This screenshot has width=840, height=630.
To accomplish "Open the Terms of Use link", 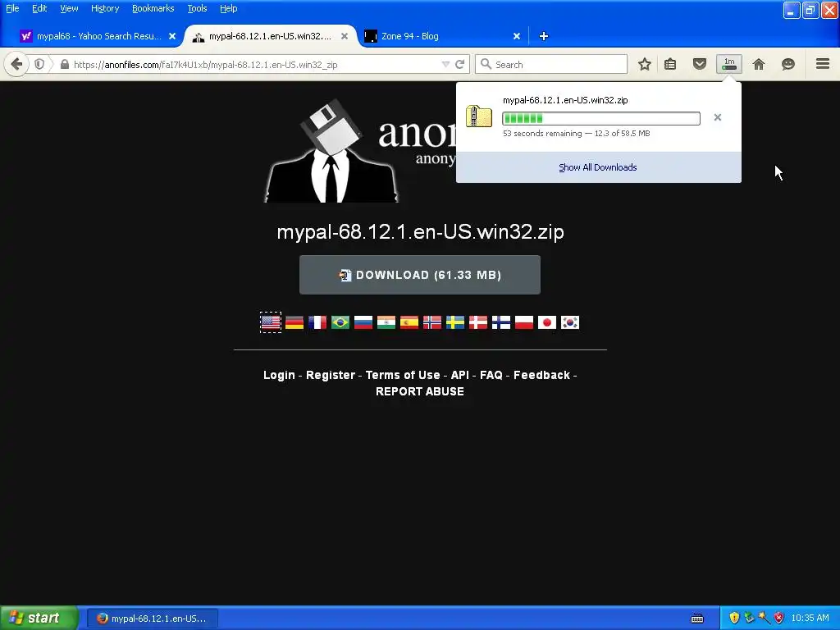I will pos(403,375).
